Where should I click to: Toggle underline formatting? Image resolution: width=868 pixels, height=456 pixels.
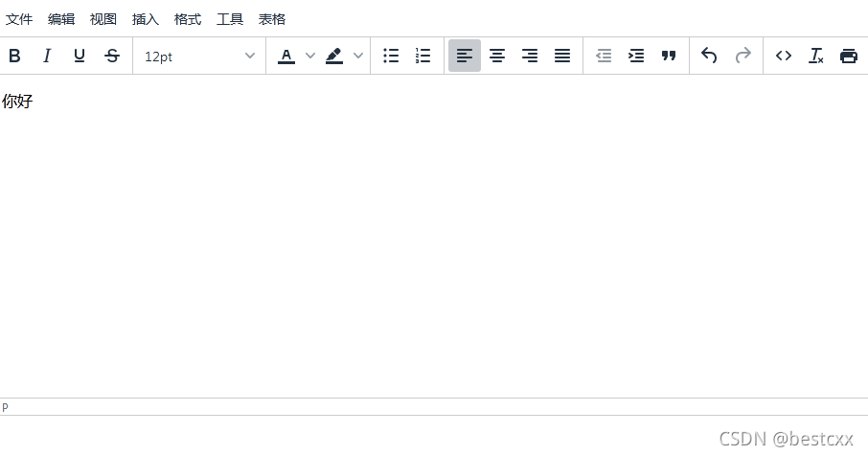(80, 56)
